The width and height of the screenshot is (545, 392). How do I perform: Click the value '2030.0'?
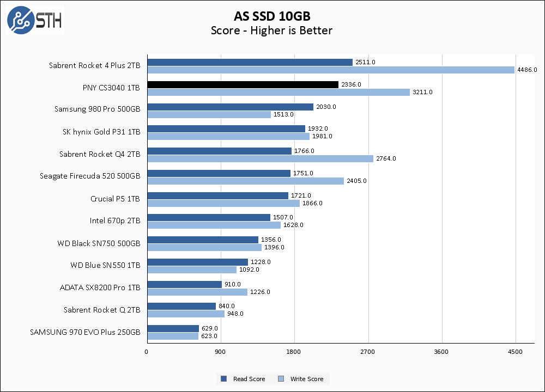[x=326, y=107]
